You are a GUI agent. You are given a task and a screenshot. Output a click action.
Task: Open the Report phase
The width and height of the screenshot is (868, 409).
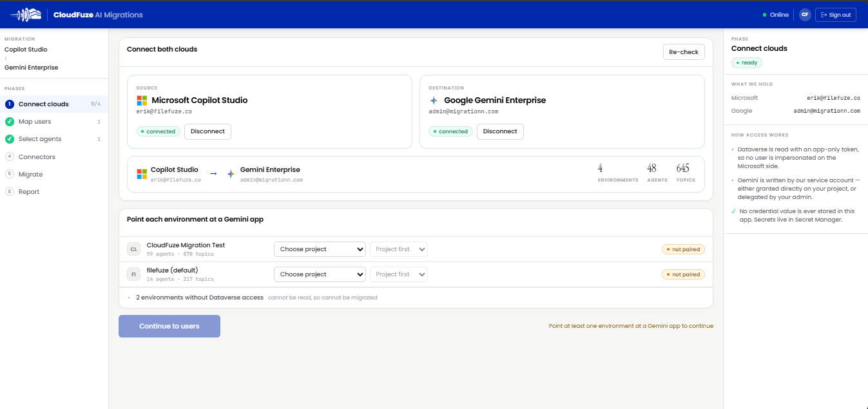click(x=29, y=191)
